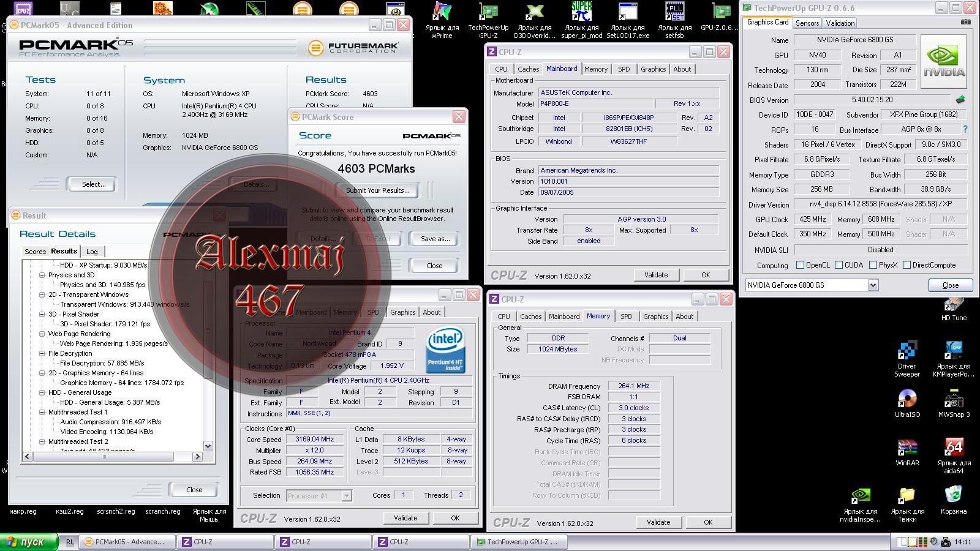
Task: Close the PCMark Score dialog via Close button
Action: (x=434, y=266)
